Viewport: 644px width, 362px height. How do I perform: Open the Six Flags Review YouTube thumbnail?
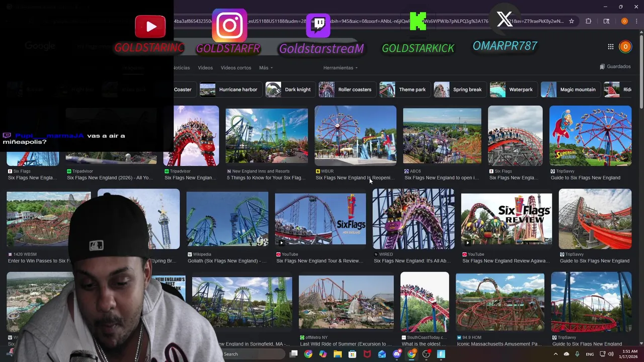point(507,219)
